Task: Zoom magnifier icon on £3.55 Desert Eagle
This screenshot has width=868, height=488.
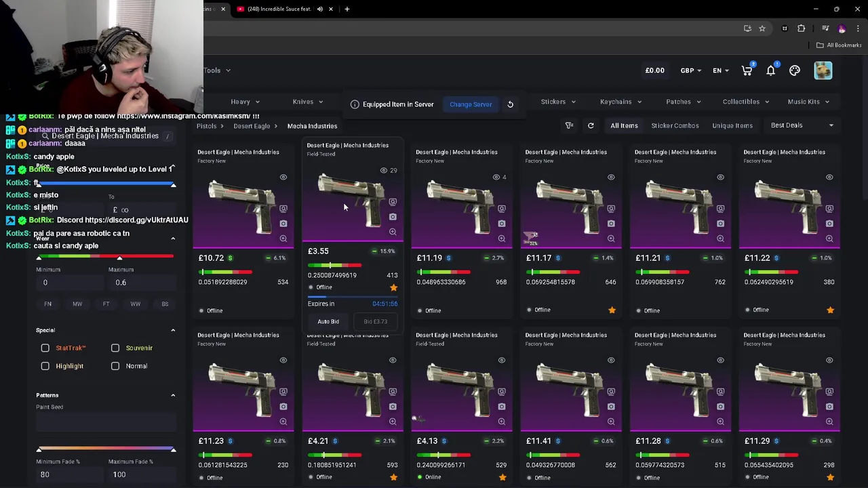Action: click(393, 232)
